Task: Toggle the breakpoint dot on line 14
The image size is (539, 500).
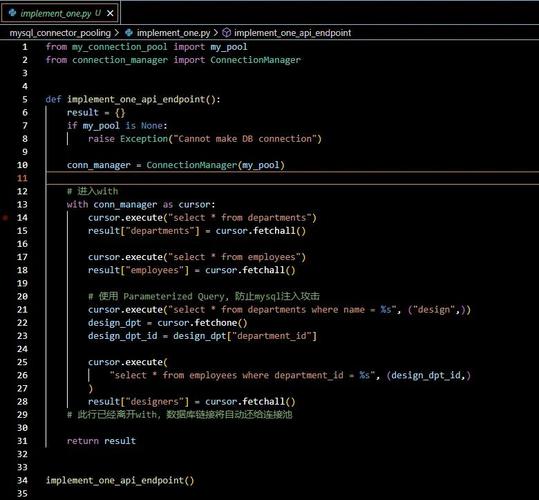Action: click(5, 218)
